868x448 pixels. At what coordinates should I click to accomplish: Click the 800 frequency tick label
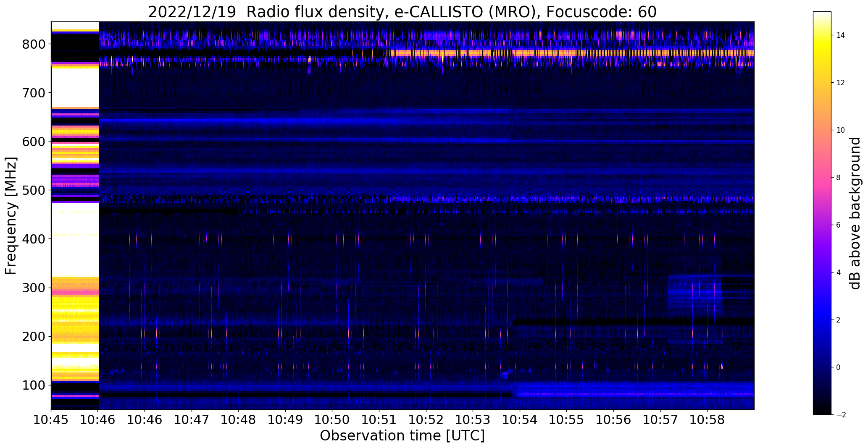34,44
